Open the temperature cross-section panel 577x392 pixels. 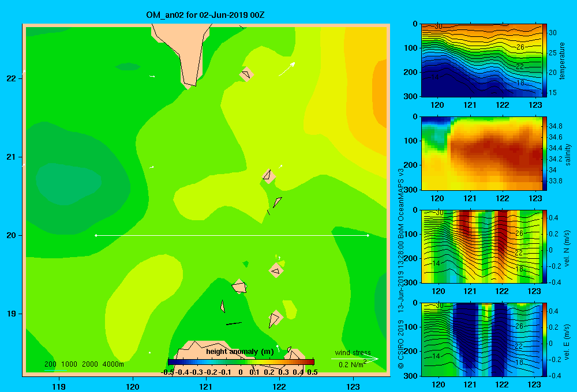[482, 61]
